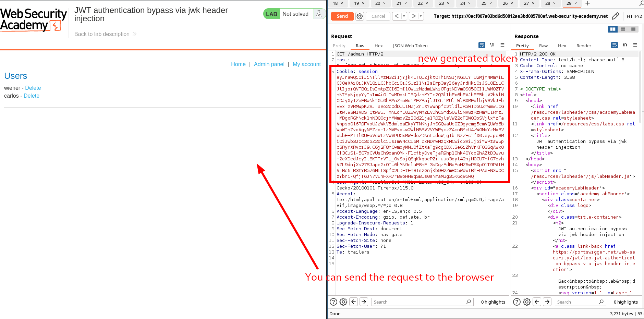Open Response search settings gear

(527, 302)
